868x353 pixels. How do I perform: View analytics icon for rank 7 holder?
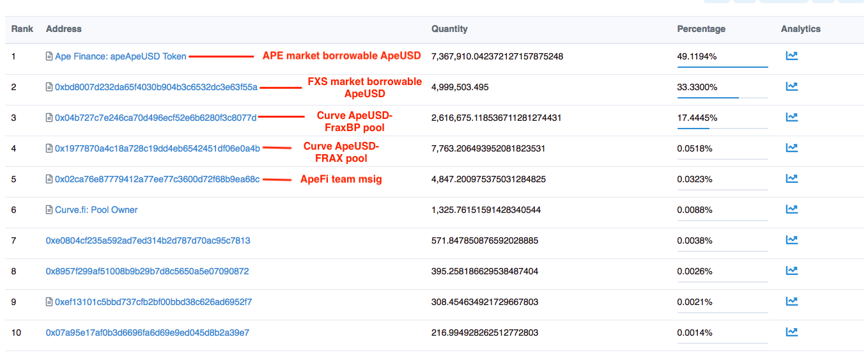click(x=791, y=240)
